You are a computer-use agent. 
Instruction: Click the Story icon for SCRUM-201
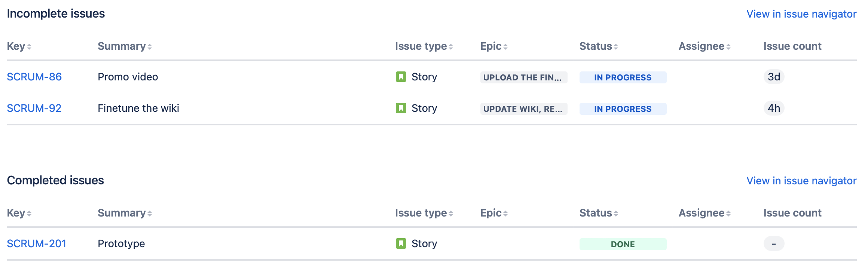[x=401, y=244]
